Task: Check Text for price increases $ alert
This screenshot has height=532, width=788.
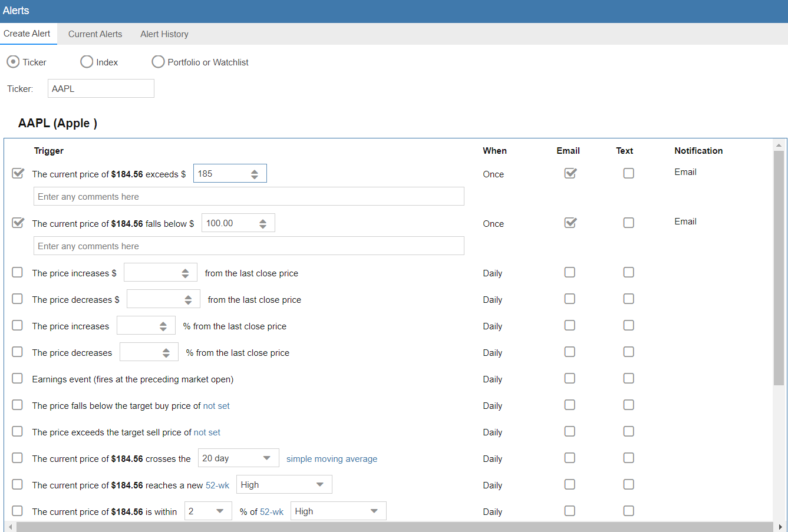Action: point(629,272)
